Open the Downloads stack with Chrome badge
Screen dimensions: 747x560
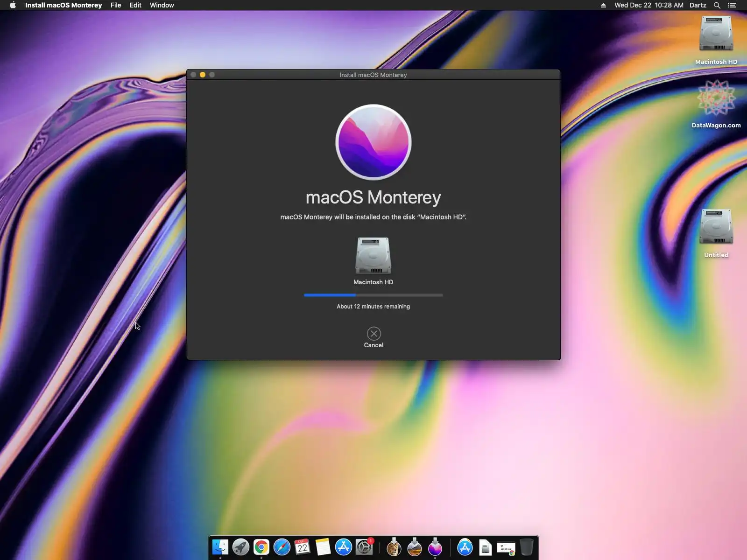click(506, 548)
